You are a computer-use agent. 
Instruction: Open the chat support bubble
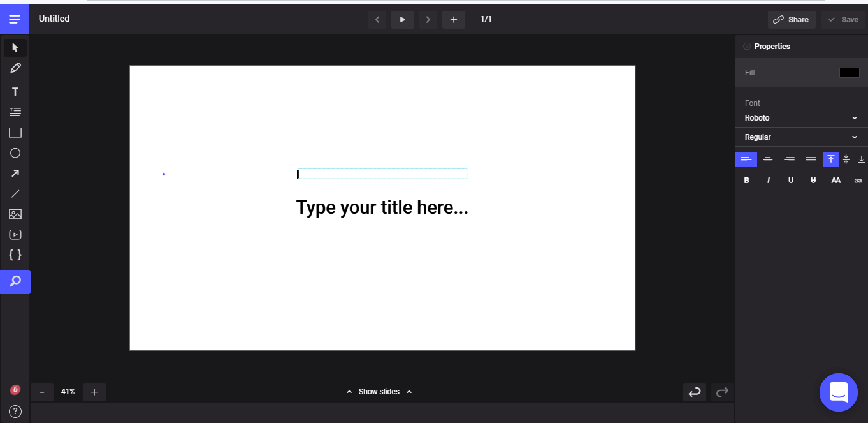point(839,392)
